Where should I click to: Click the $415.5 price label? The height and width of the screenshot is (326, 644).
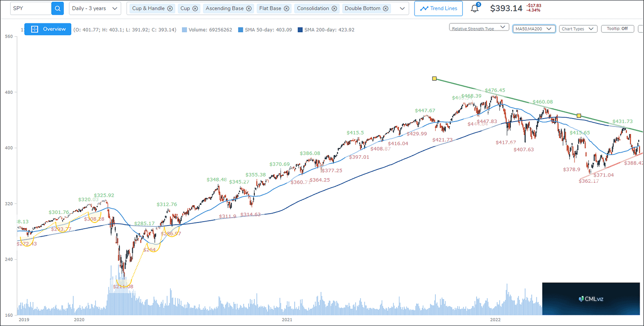355,133
